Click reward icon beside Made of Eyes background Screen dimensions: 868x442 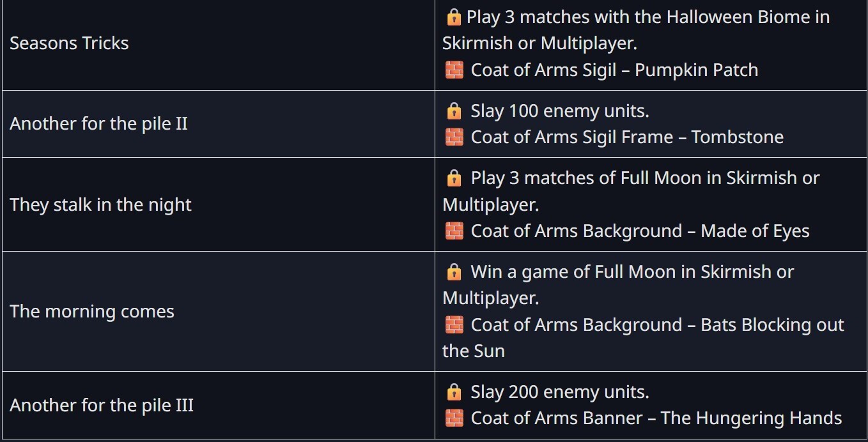pos(454,231)
